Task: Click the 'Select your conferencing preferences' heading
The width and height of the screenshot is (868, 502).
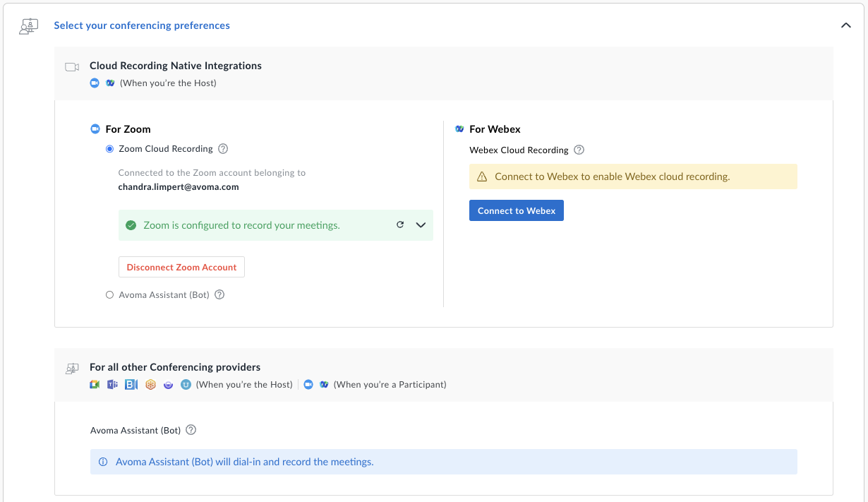Action: click(x=142, y=25)
